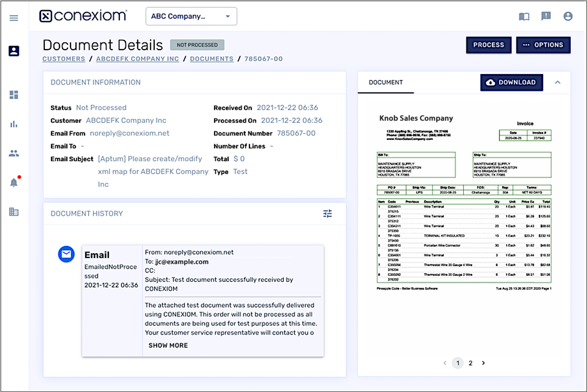
Task: Open document history filter settings
Action: coord(327,214)
